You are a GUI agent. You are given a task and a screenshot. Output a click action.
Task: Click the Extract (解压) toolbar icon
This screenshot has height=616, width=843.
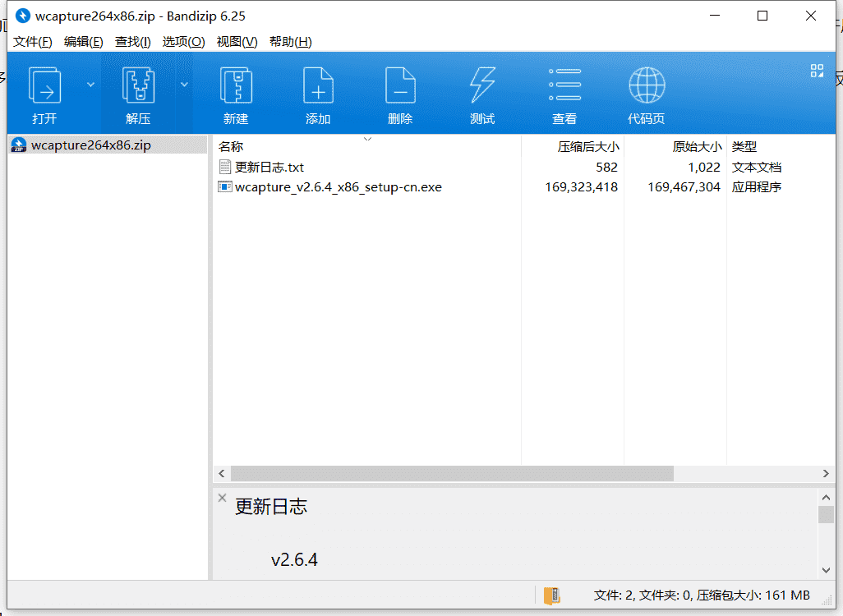pyautogui.click(x=138, y=85)
